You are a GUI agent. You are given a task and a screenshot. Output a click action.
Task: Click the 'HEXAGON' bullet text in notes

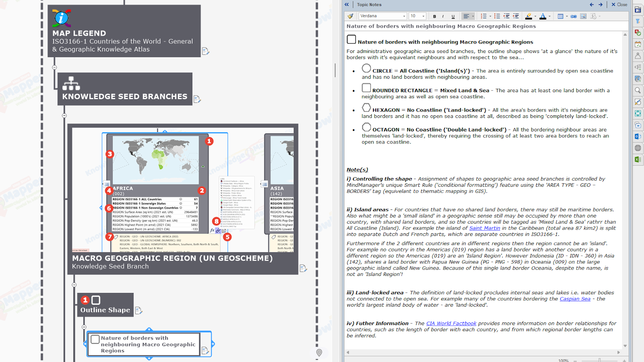(386, 110)
